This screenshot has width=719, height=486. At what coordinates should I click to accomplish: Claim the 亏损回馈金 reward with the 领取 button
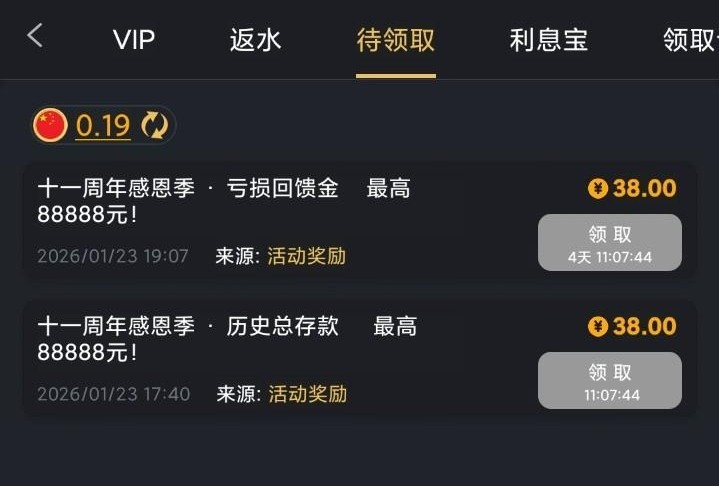coord(609,242)
